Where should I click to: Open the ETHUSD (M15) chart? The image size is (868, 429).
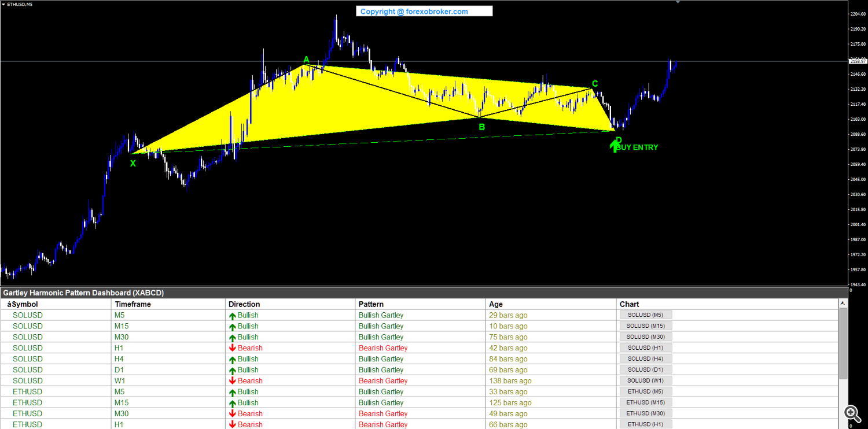(645, 402)
